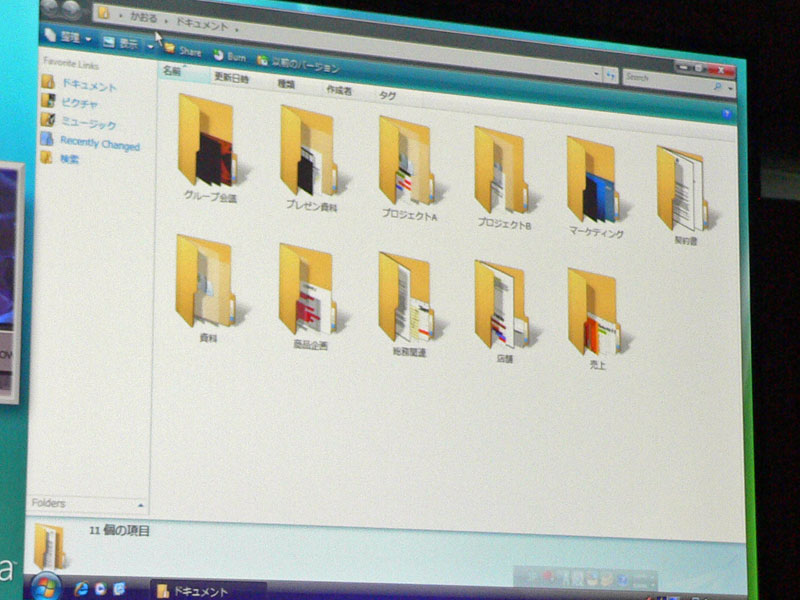Click the 表示 views button
The image size is (800, 600).
[x=121, y=43]
